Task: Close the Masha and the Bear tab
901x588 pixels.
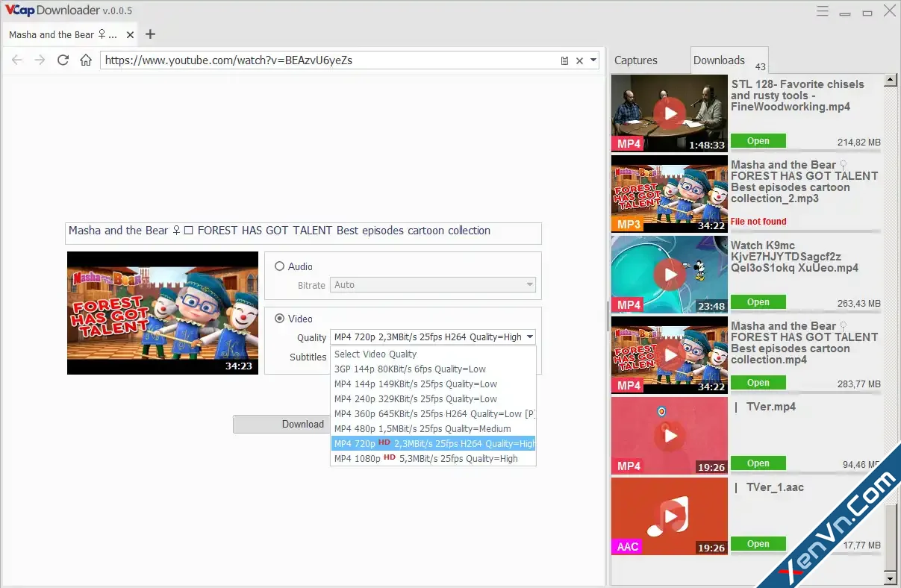Action: click(131, 34)
